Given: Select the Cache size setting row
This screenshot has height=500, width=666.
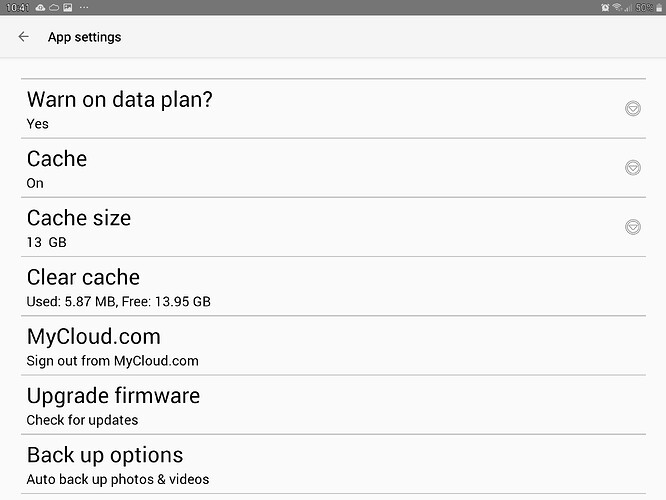Looking at the screenshot, I should tap(300, 227).
